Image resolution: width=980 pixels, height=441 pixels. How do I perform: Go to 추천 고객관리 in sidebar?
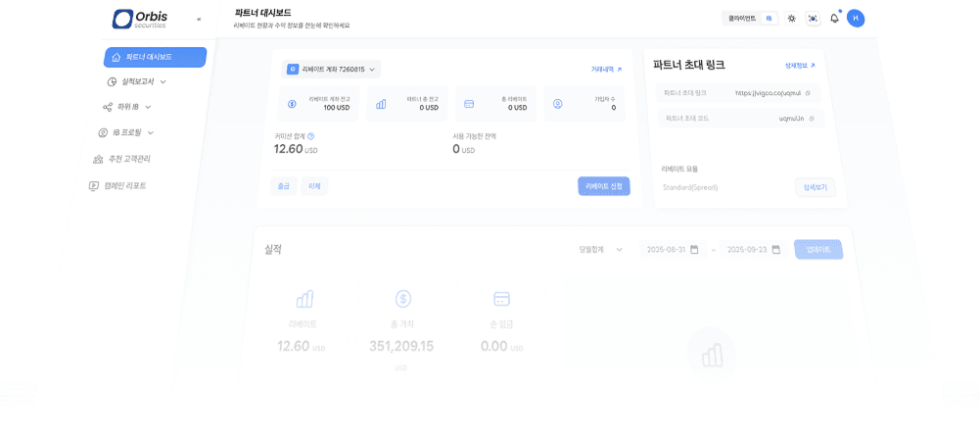point(128,159)
